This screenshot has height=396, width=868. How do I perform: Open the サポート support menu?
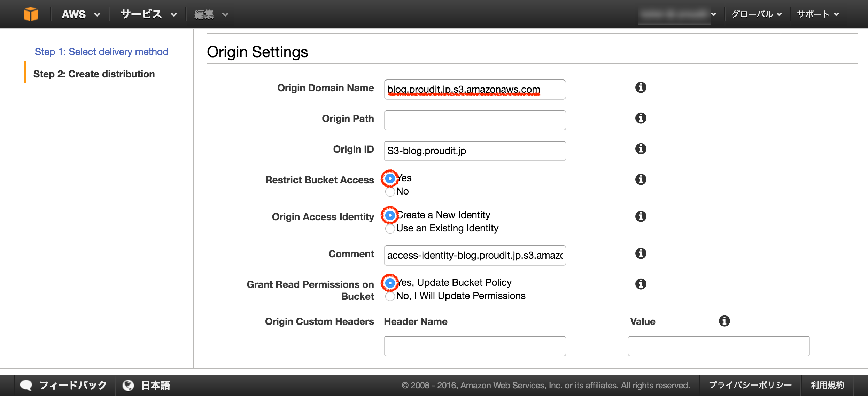coord(817,15)
